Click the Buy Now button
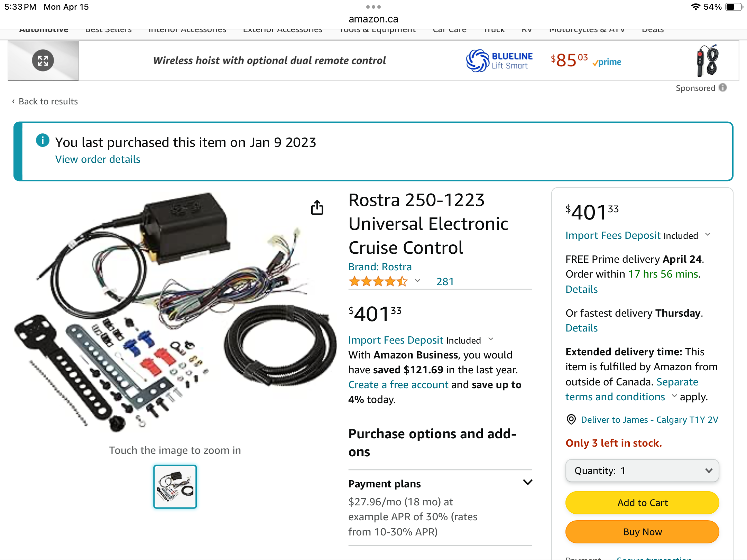 tap(642, 532)
